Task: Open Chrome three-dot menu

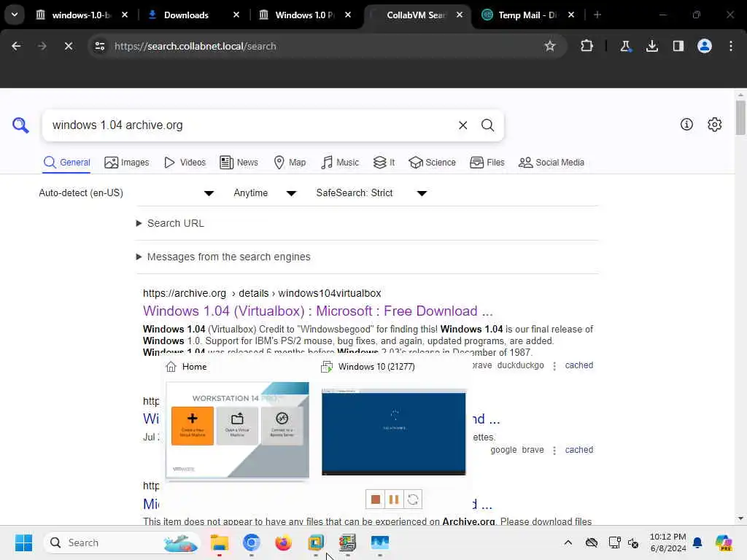Action: 731,46
